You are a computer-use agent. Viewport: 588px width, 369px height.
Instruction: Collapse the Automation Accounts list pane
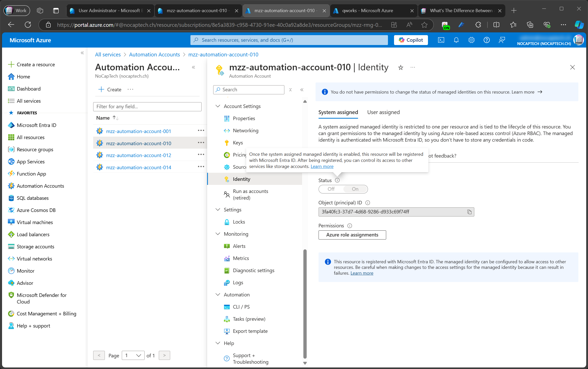[x=193, y=67]
